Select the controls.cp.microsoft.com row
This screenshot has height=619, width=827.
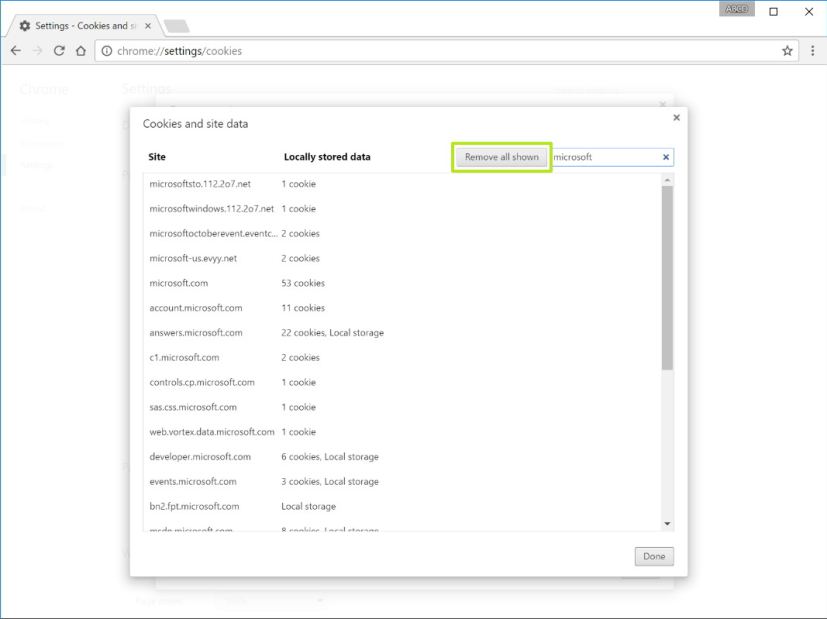[402, 382]
